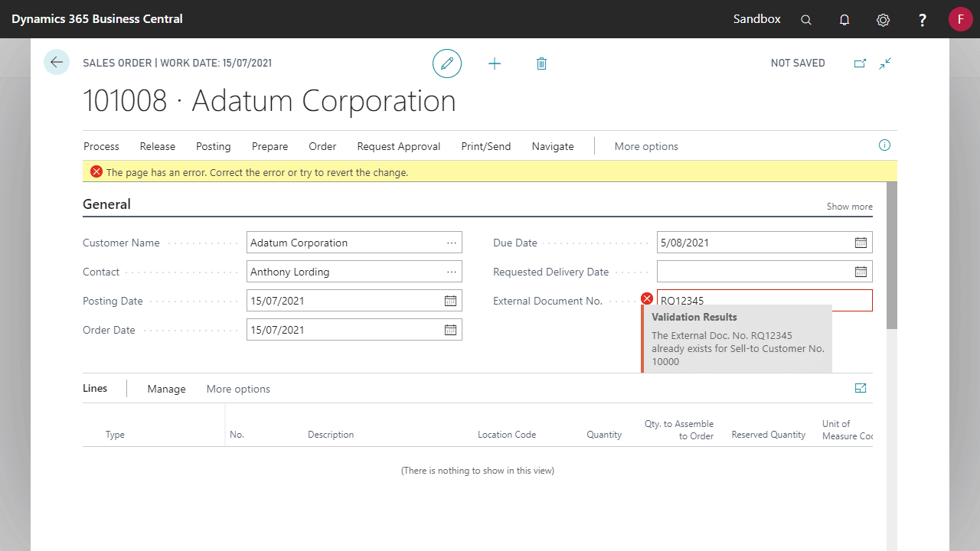Show FactBox info pane icon

(884, 145)
